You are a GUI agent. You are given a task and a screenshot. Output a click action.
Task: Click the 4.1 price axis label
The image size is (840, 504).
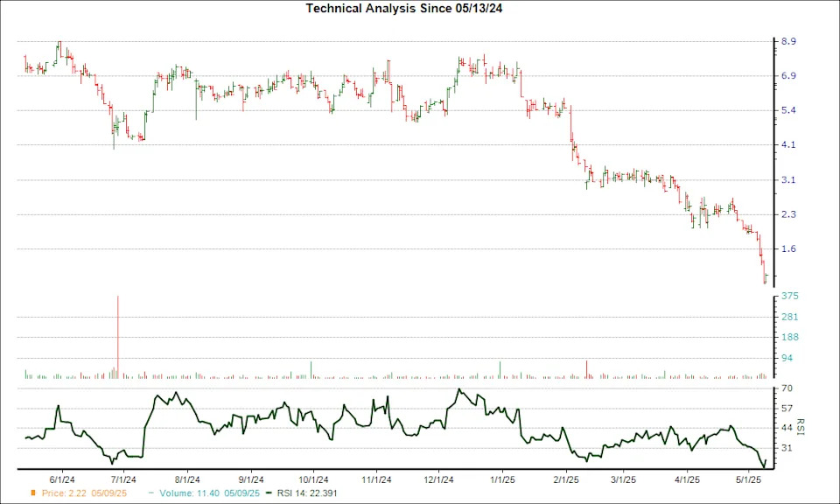(788, 144)
